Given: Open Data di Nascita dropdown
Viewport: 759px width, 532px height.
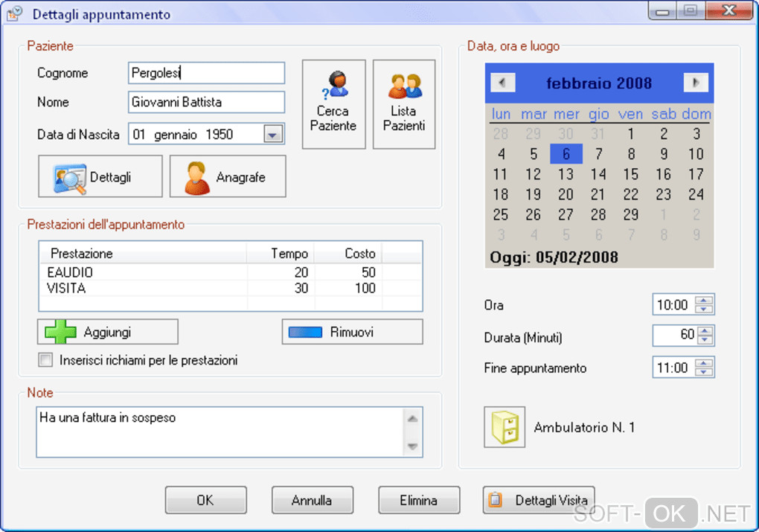Looking at the screenshot, I should (x=274, y=135).
